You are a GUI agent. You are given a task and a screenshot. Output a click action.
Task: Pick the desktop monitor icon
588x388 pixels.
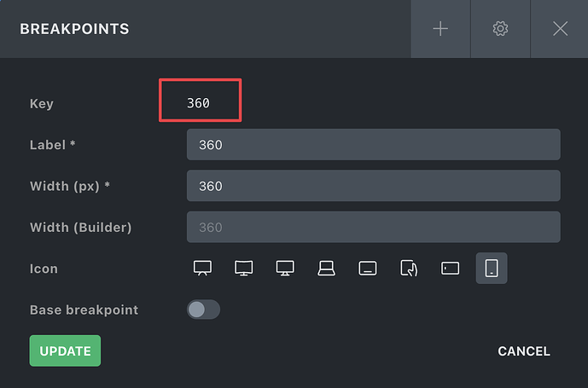coord(285,269)
